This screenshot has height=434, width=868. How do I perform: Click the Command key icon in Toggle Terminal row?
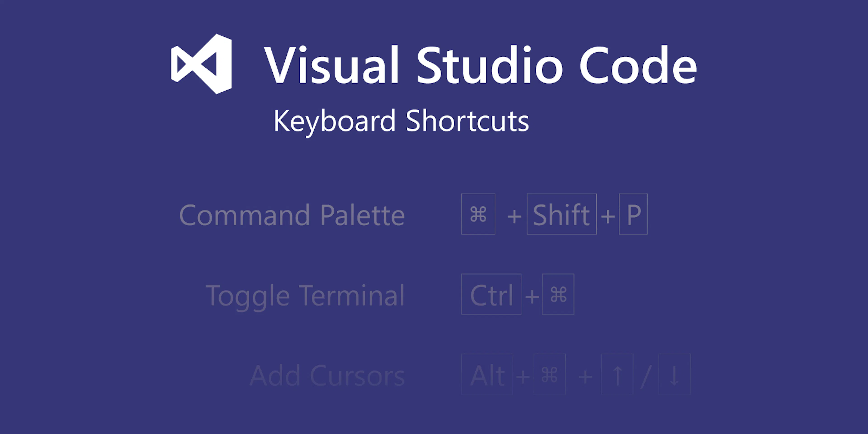point(558,294)
